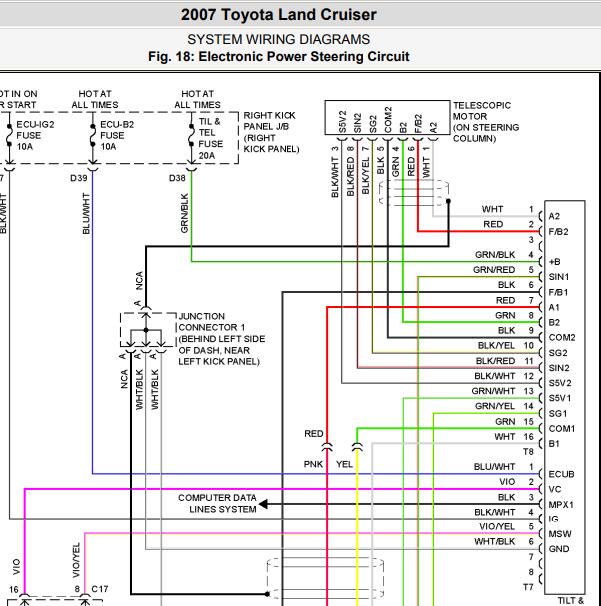
Task: Click the "S5V1" pin label
Action: click(560, 398)
